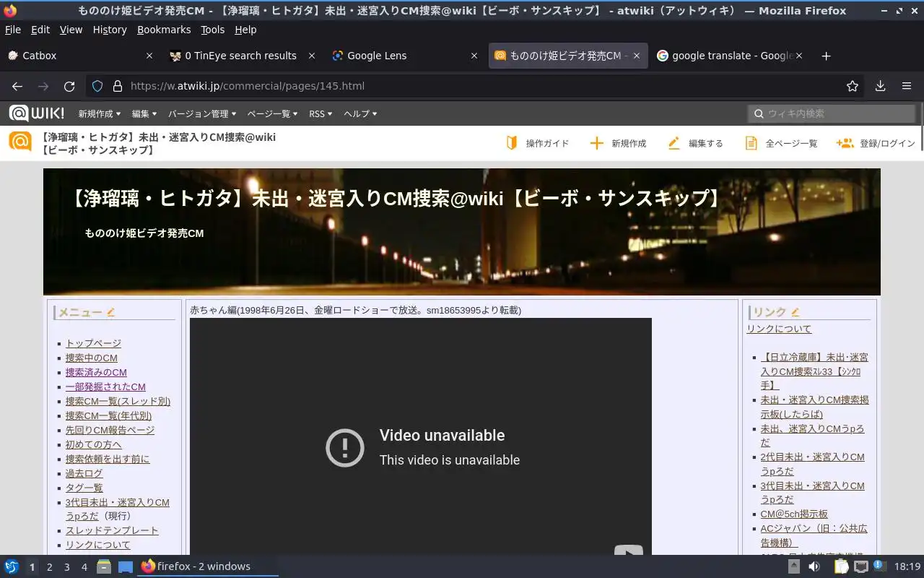Image resolution: width=924 pixels, height=578 pixels.
Task: Click the 編集する pencil button
Action: pyautogui.click(x=695, y=143)
